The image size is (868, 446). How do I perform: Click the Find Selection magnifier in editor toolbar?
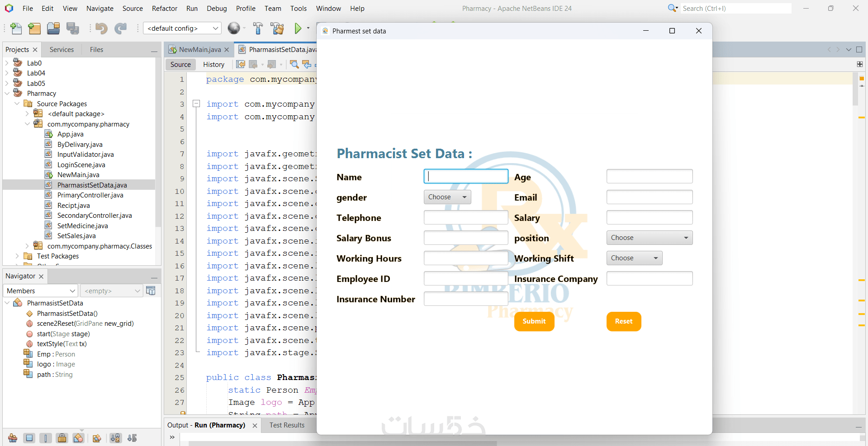click(x=294, y=65)
